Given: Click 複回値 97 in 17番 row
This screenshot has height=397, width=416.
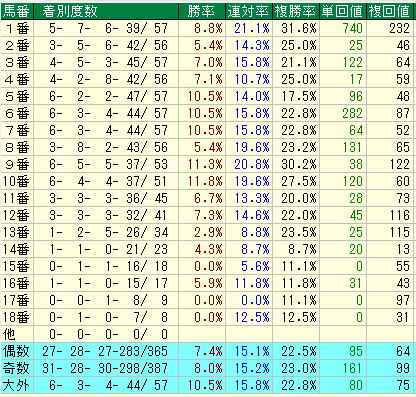Looking at the screenshot, I should [x=403, y=301].
